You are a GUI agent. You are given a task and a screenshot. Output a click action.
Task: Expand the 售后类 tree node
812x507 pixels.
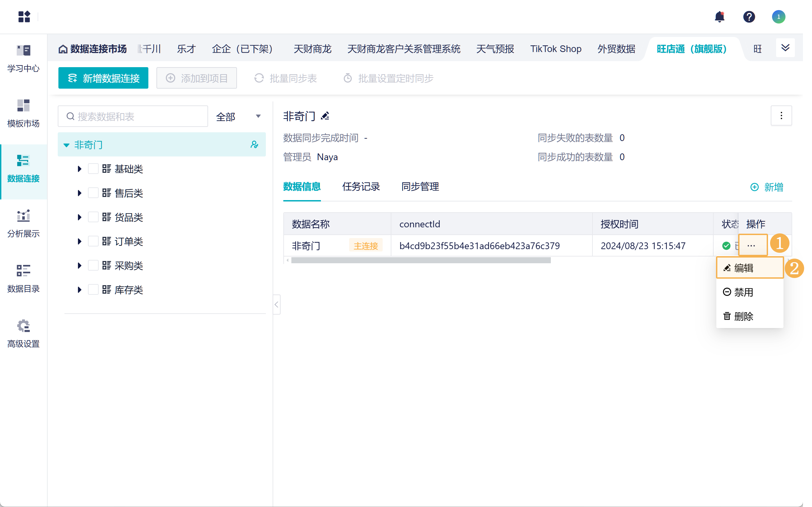pos(79,193)
